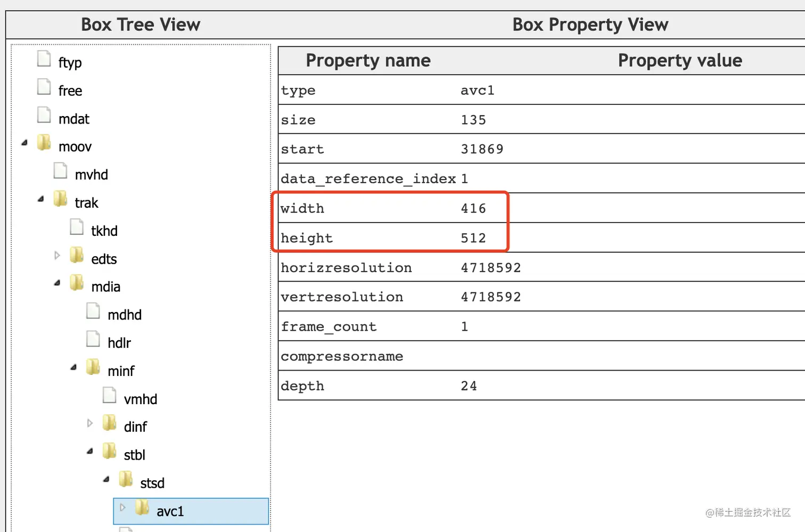Click the minf folder icon

[x=93, y=367]
